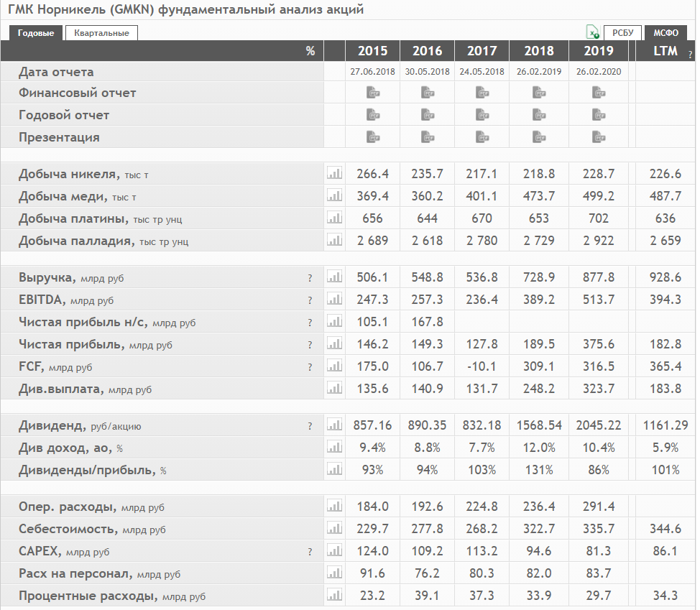Open 2017 annual report (Годовой отчет) file
Image resolution: width=700 pixels, height=610 pixels.
point(482,115)
